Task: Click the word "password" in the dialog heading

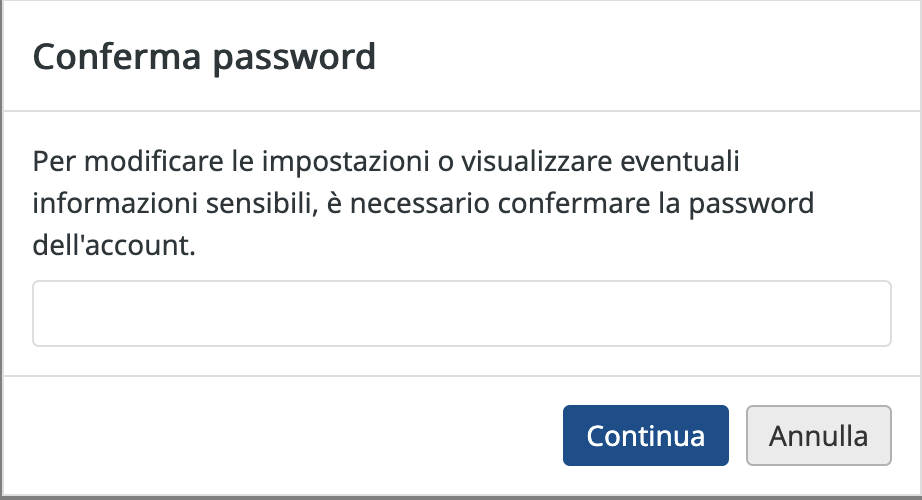Action: tap(294, 58)
